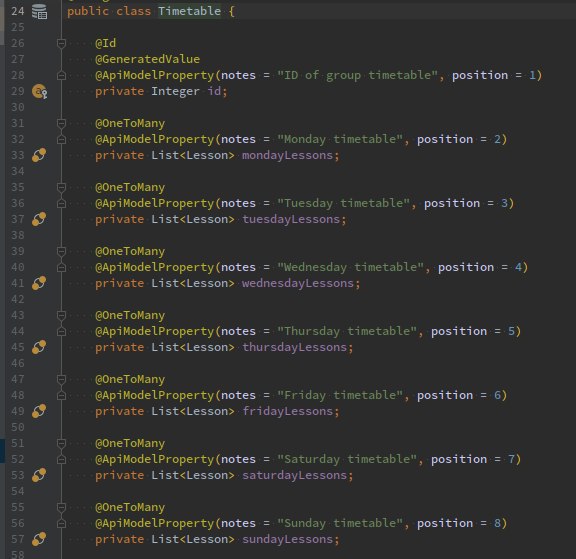
Task: Collapse fold marker at line 47 @OneToMany
Action: tap(61, 379)
